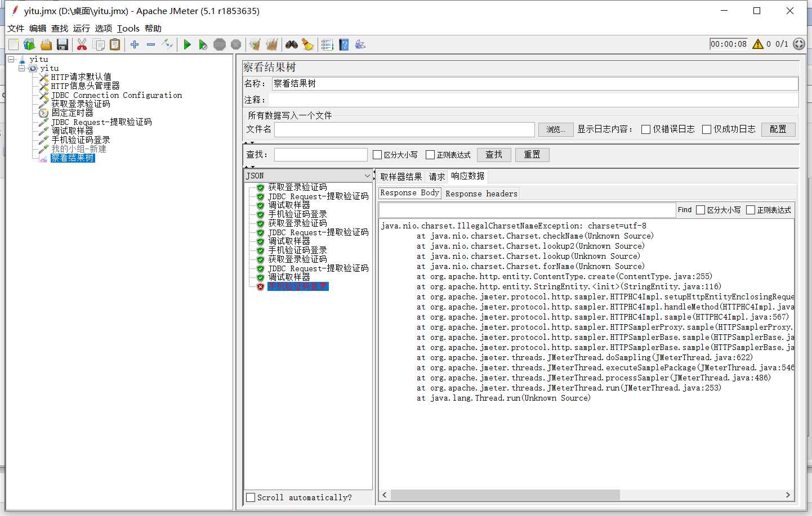Switch to 取样器结果 tab

pos(401,177)
